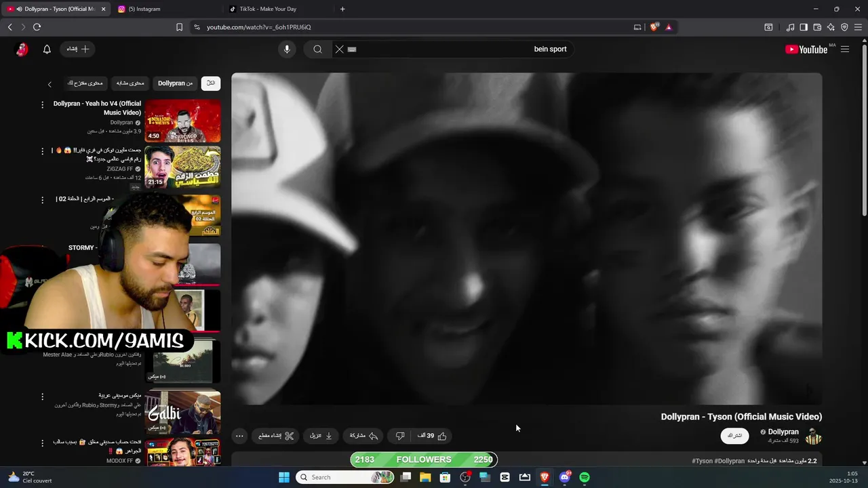Image resolution: width=868 pixels, height=488 pixels.
Task: Select the "محتوى مقترح لك" filter chip
Action: (85, 83)
